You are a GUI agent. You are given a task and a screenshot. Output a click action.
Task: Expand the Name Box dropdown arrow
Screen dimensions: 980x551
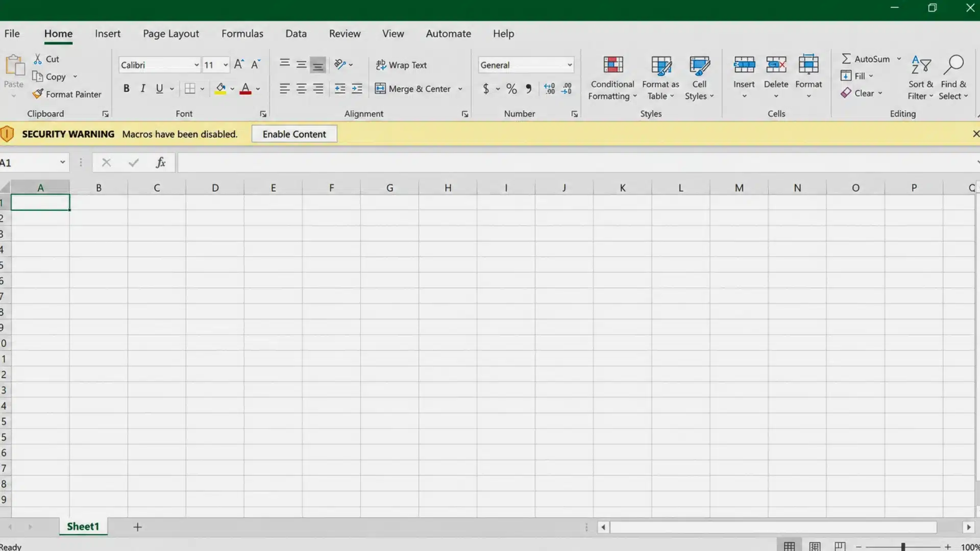[62, 163]
